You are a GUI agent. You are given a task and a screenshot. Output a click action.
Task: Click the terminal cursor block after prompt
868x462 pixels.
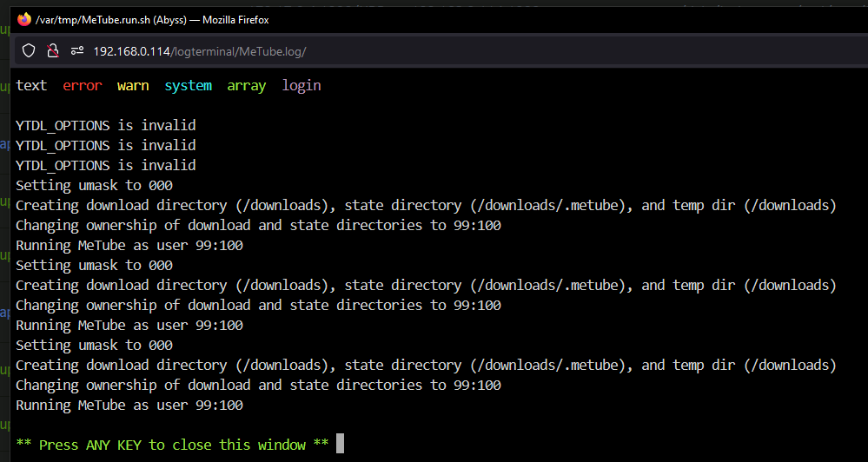click(x=340, y=444)
